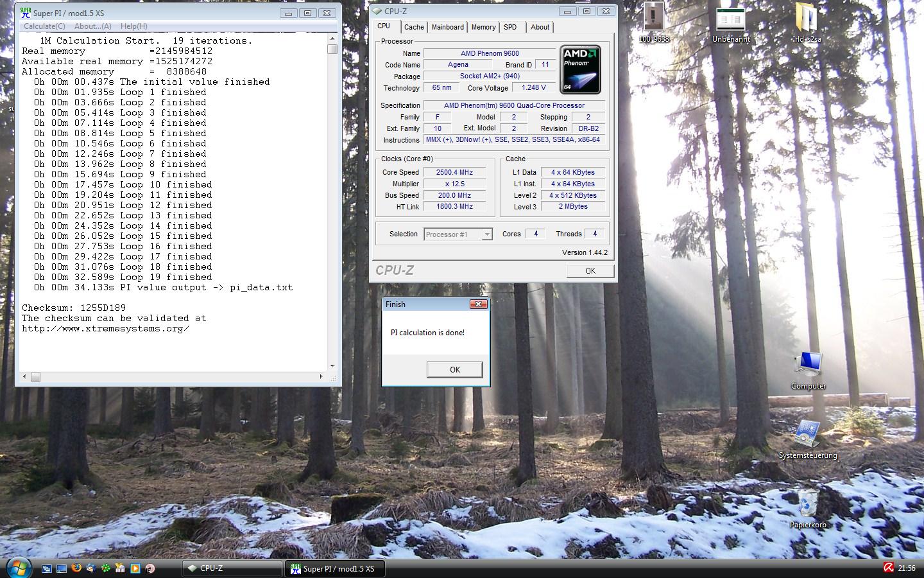Click the Socket AM2+ (940) package field
Viewport: 924px width, 578px height.
pyautogui.click(x=490, y=76)
